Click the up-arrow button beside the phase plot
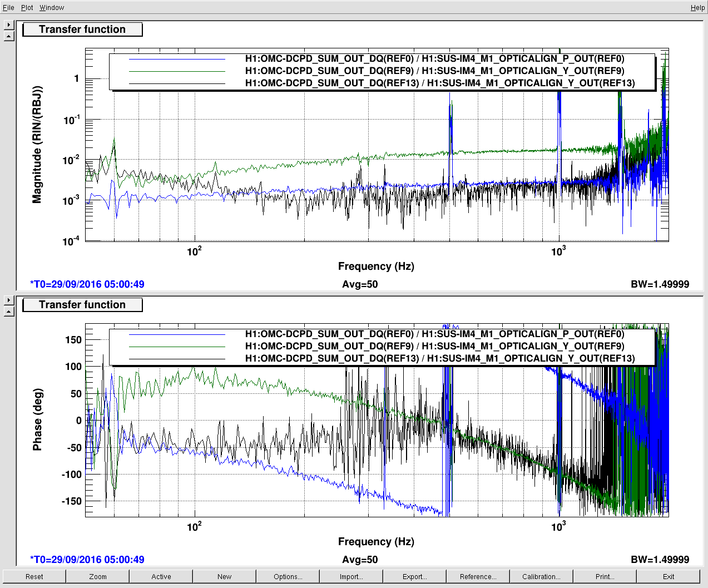708x588 pixels. click(8, 312)
